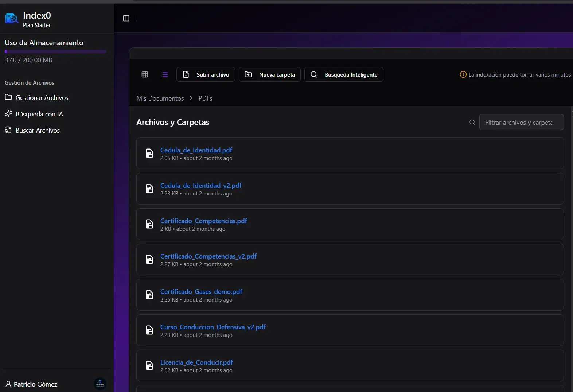Open Búsqueda con IA in sidebar
The image size is (573, 392).
pos(39,114)
